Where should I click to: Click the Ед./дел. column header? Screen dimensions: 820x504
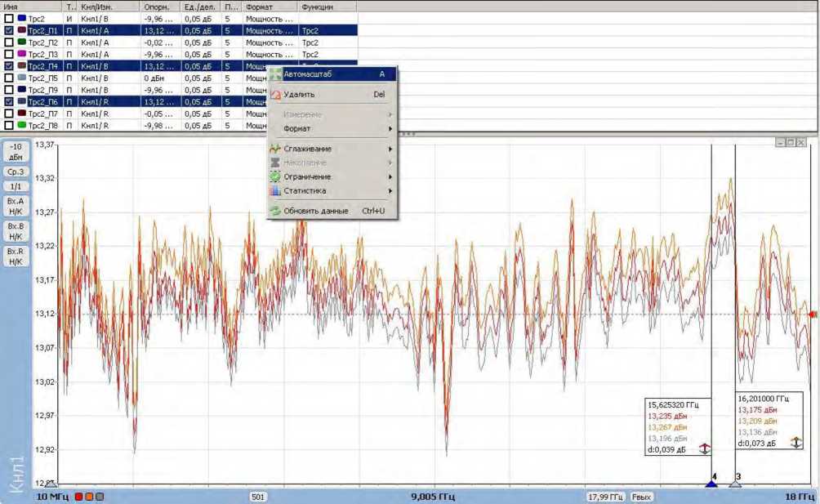point(202,7)
